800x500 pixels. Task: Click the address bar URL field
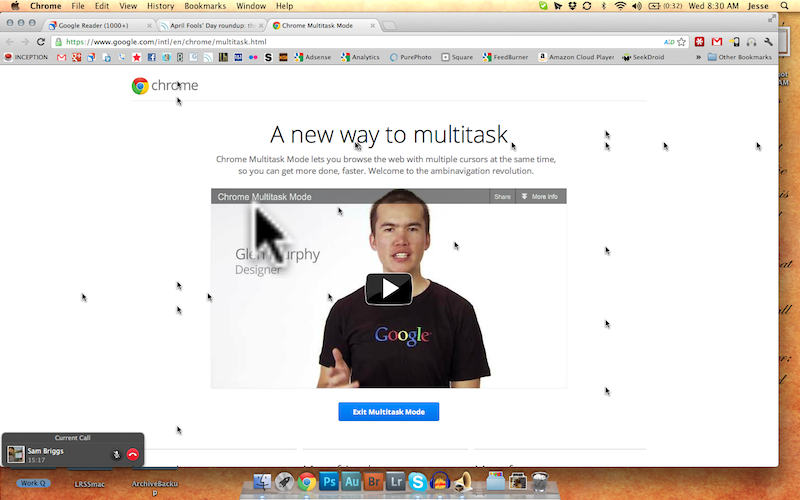(x=357, y=42)
